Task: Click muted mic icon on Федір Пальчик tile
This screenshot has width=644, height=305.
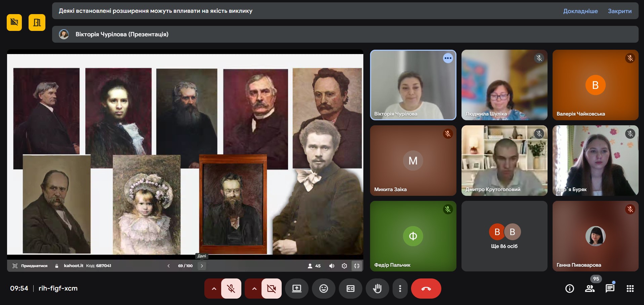Action: [x=448, y=209]
